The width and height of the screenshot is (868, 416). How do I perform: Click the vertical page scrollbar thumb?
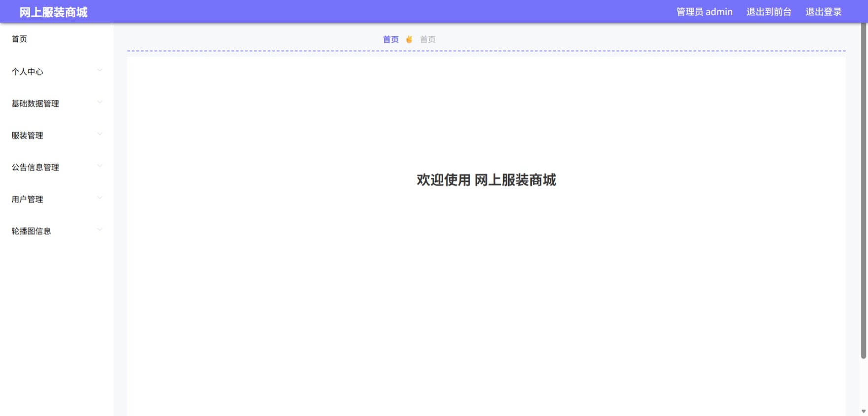tap(863, 191)
